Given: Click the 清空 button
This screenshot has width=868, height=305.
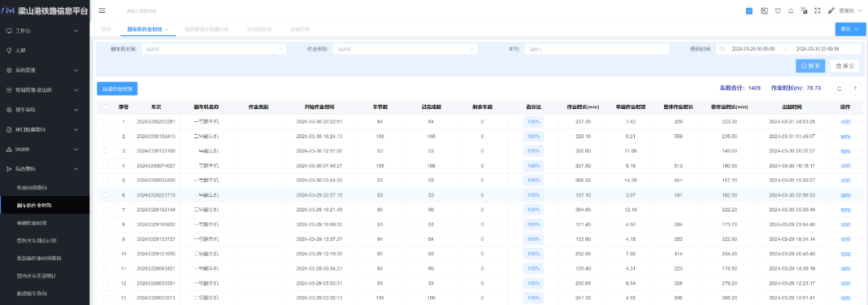Looking at the screenshot, I should (845, 66).
